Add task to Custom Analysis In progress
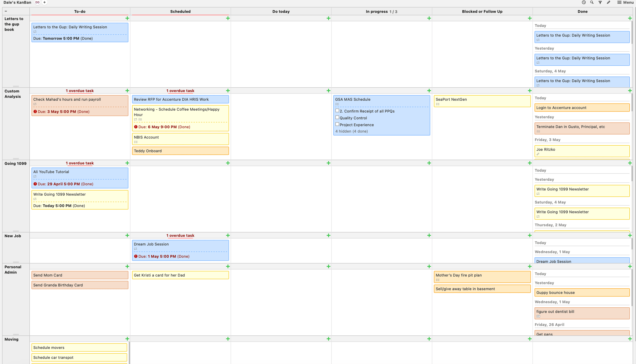 pos(429,91)
